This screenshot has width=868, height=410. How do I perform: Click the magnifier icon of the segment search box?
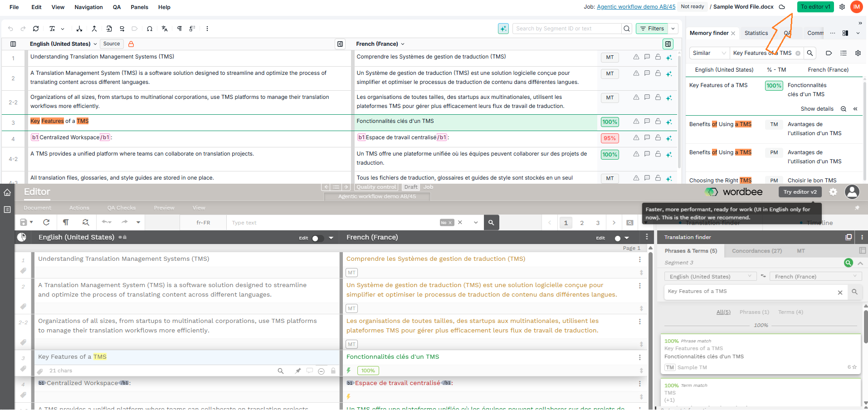(x=627, y=29)
